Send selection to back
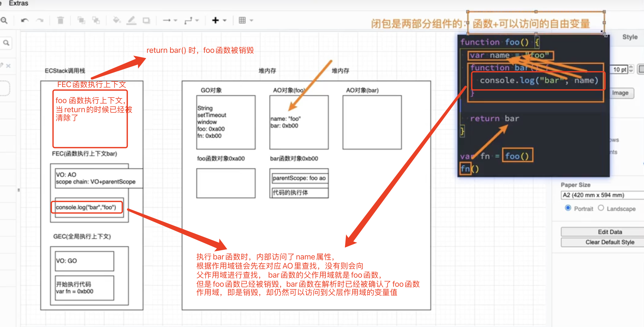Image resolution: width=644 pixels, height=327 pixels. [96, 20]
